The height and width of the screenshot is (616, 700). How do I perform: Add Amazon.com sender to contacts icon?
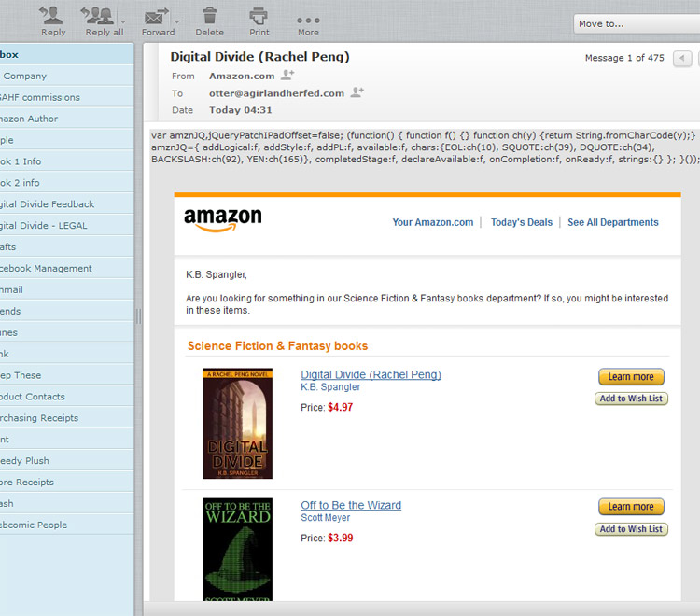click(287, 76)
